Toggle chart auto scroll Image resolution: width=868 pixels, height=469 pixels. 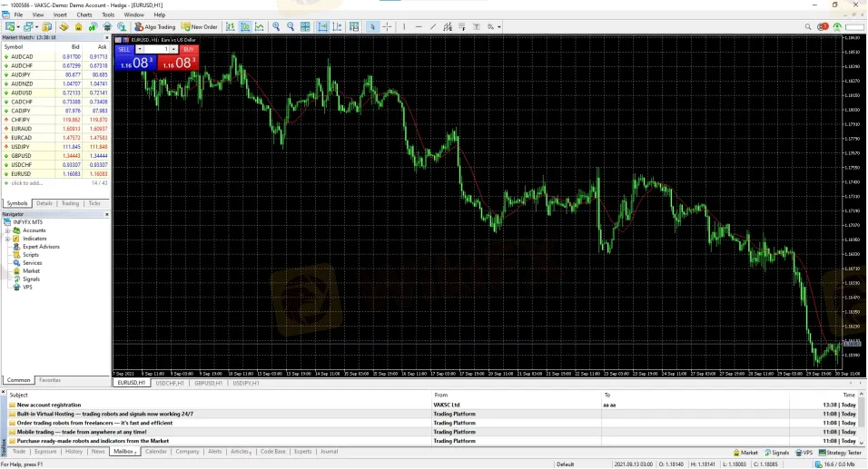322,26
